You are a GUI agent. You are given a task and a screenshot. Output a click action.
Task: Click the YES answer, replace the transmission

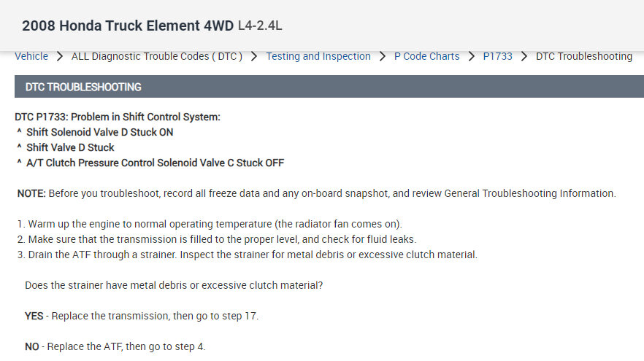click(x=141, y=316)
